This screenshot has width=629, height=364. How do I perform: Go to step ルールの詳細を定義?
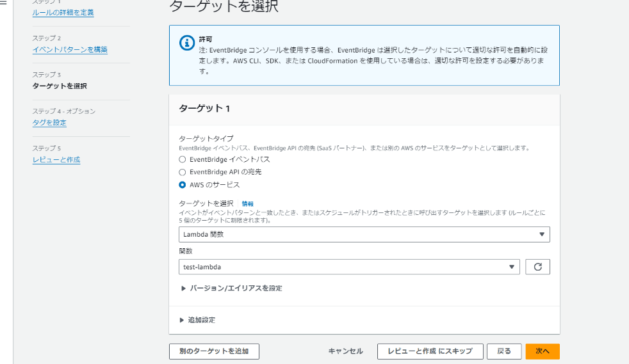(x=63, y=12)
